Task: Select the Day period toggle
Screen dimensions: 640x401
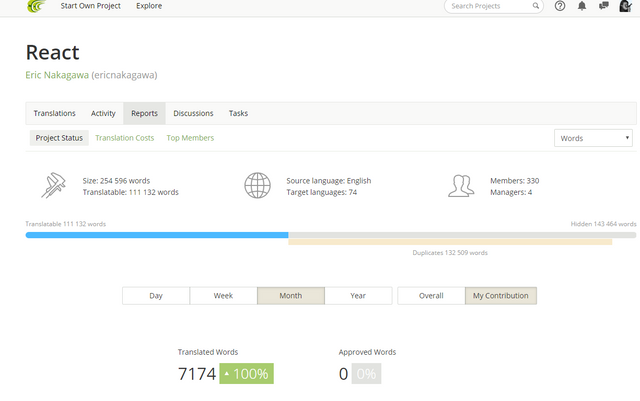Action: [156, 296]
